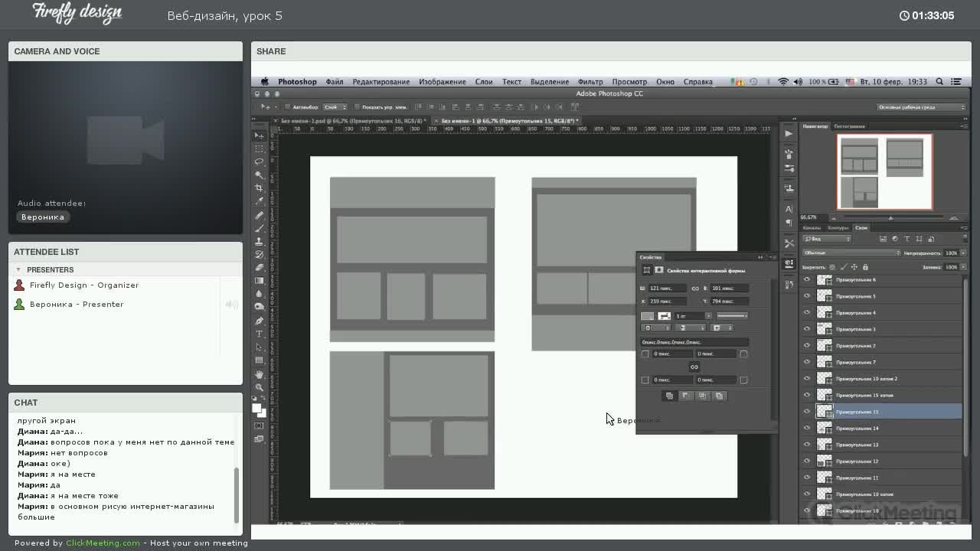Enable the Автовыбор checkbox
The image size is (980, 551).
point(287,107)
